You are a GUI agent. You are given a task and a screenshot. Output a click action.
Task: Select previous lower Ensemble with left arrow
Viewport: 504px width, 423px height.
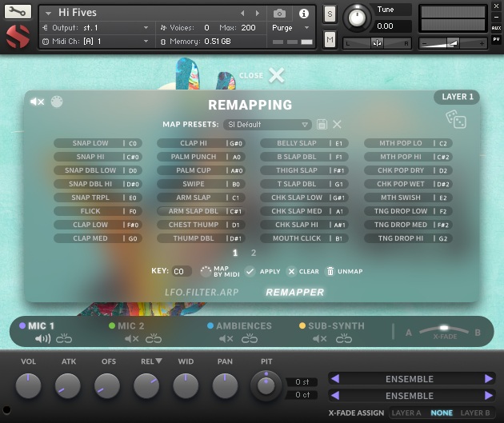pyautogui.click(x=335, y=395)
